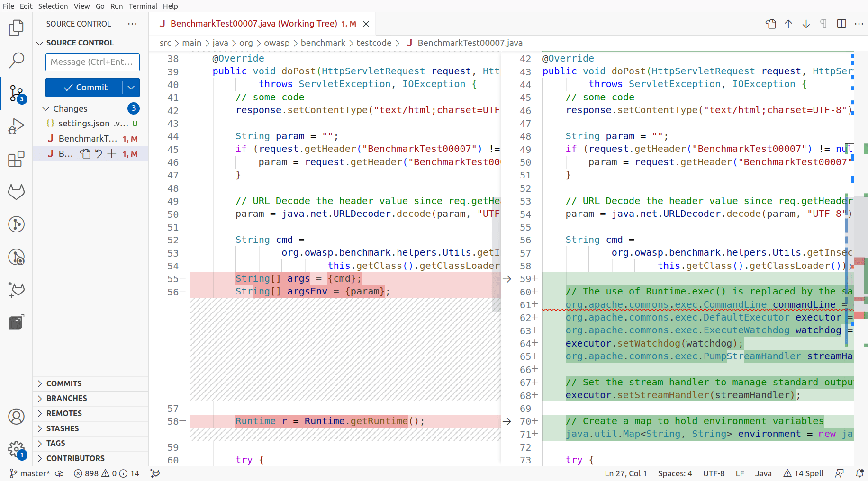The height and width of the screenshot is (481, 868).
Task: Open the Run menu
Action: (x=117, y=6)
